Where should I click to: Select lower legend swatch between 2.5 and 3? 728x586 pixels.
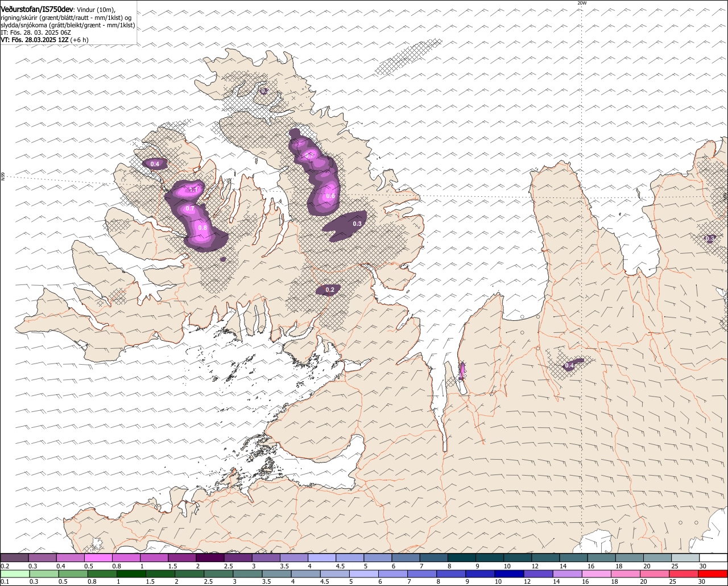[219, 574]
